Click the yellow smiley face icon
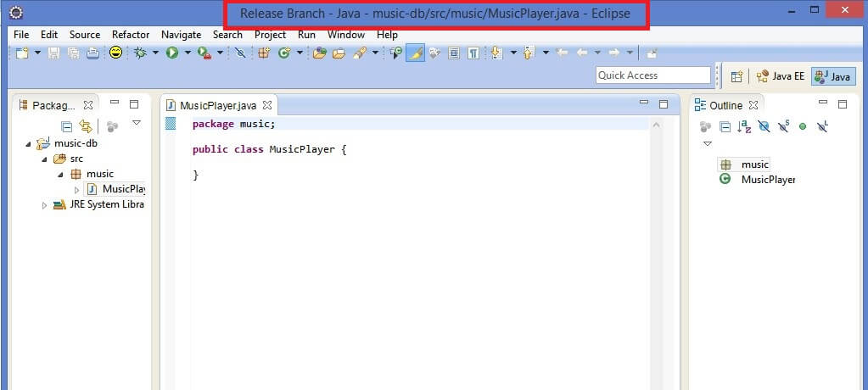This screenshot has width=868, height=390. 115,53
